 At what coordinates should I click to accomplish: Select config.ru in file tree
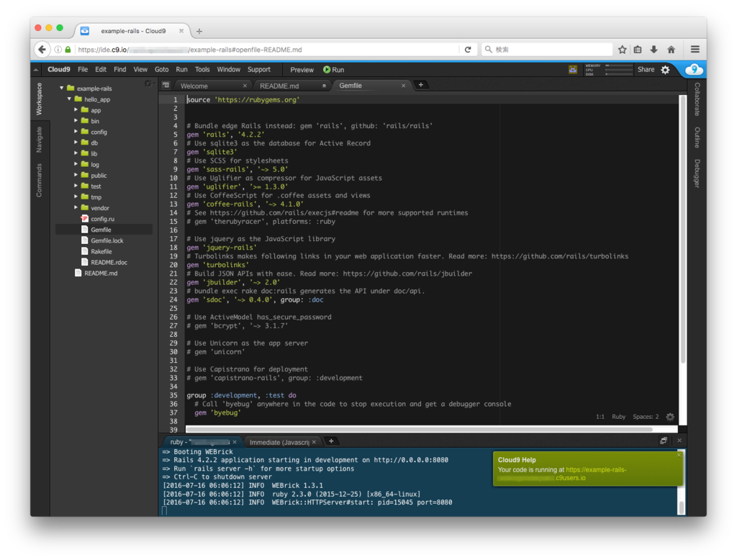(x=102, y=219)
